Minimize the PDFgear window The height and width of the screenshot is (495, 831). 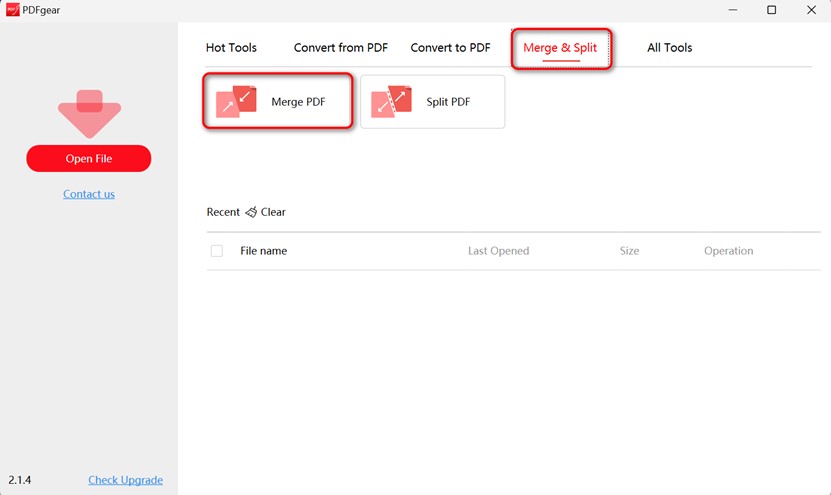pyautogui.click(x=732, y=10)
